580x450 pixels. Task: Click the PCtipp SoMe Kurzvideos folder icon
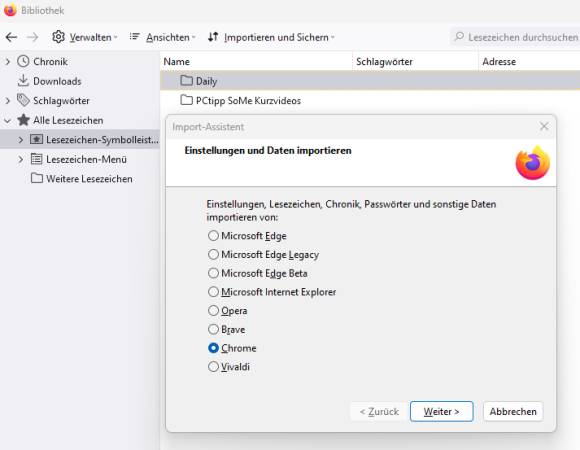(x=186, y=100)
